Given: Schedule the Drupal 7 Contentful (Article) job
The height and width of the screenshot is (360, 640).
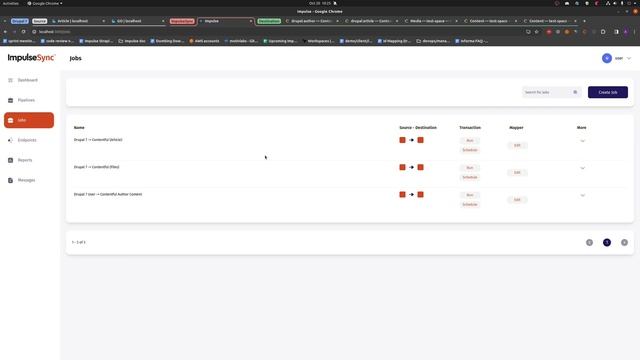Looking at the screenshot, I should (x=470, y=150).
